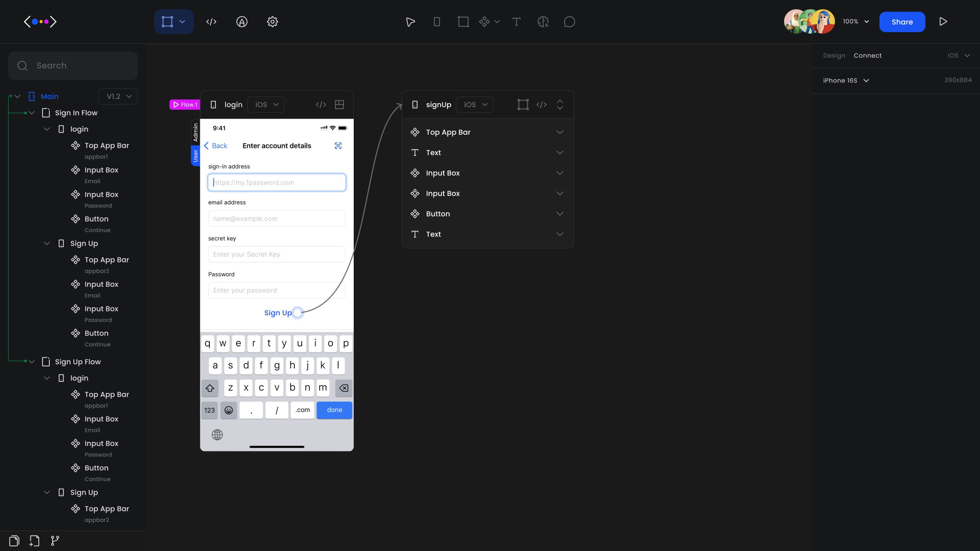Click the Share button
Screen dimensions: 980x551
click(902, 22)
